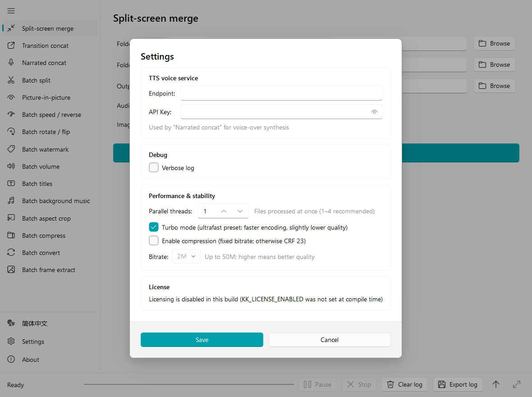532x397 pixels.
Task: Open Settings from the sidebar
Action: click(50, 342)
